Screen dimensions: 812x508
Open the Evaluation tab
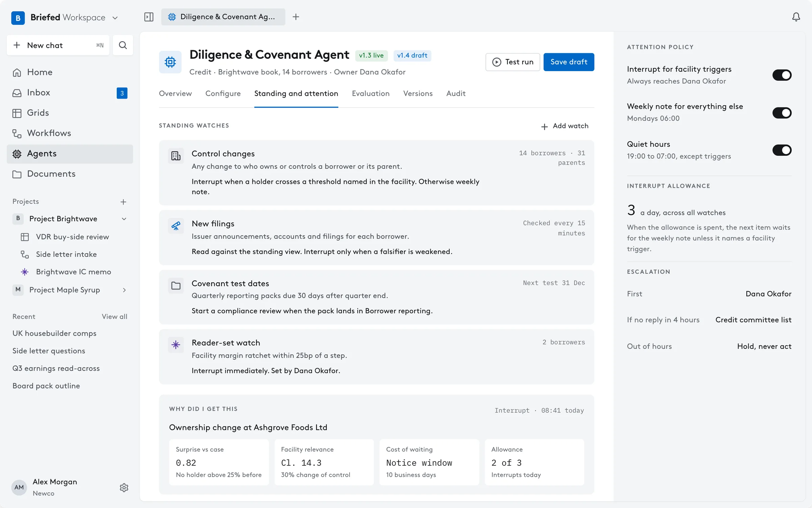pos(370,93)
